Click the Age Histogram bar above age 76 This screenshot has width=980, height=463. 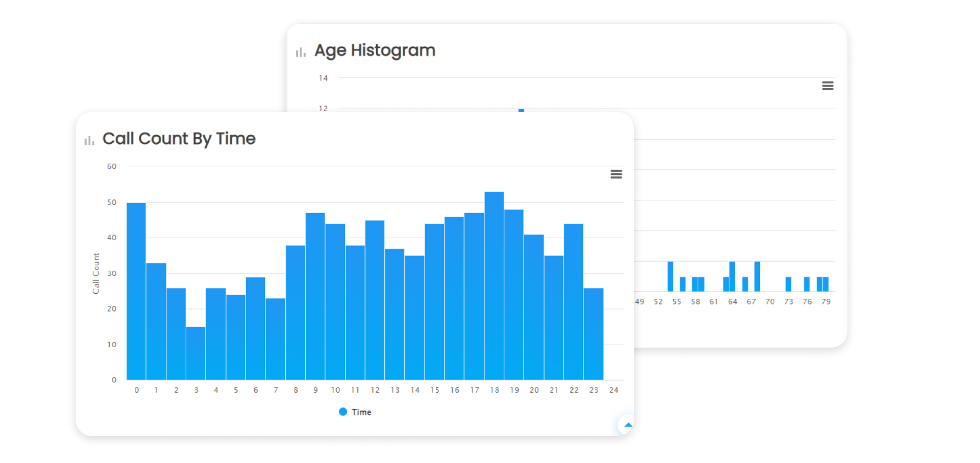(807, 284)
